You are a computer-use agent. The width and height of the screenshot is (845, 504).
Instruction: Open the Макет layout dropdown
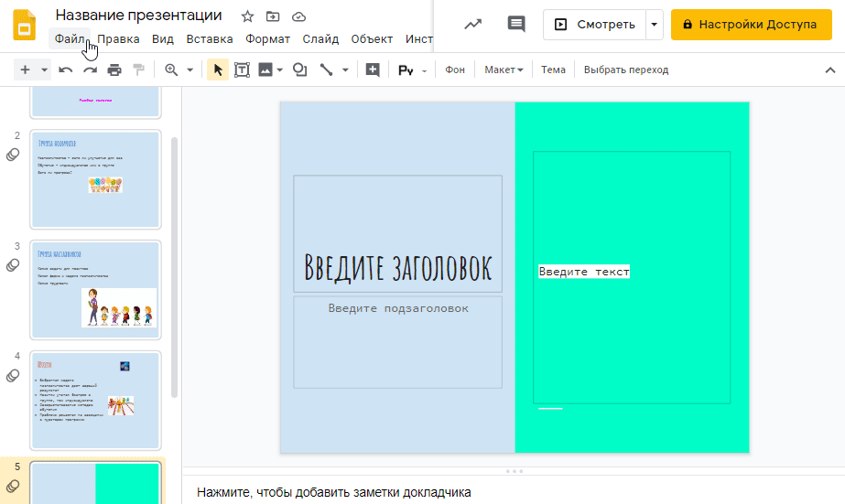click(504, 70)
